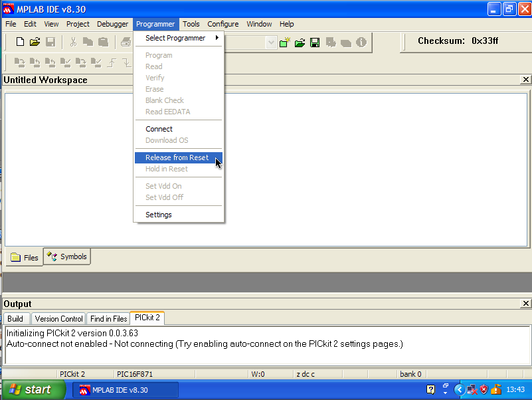Click the highlighted Programmer menu title

[155, 24]
